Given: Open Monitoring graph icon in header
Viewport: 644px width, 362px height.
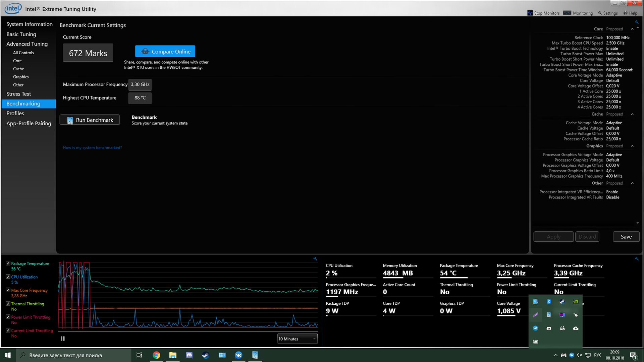Looking at the screenshot, I should 567,13.
